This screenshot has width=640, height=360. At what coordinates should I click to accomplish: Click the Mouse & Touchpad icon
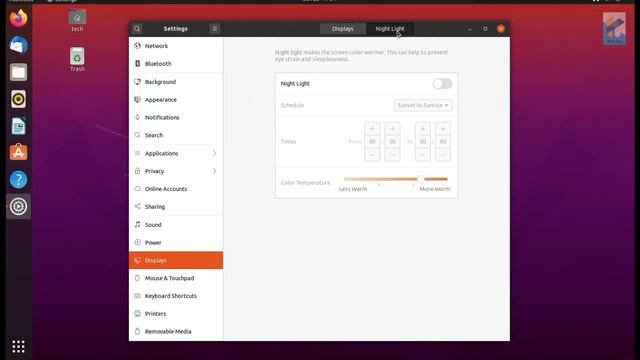click(x=138, y=278)
